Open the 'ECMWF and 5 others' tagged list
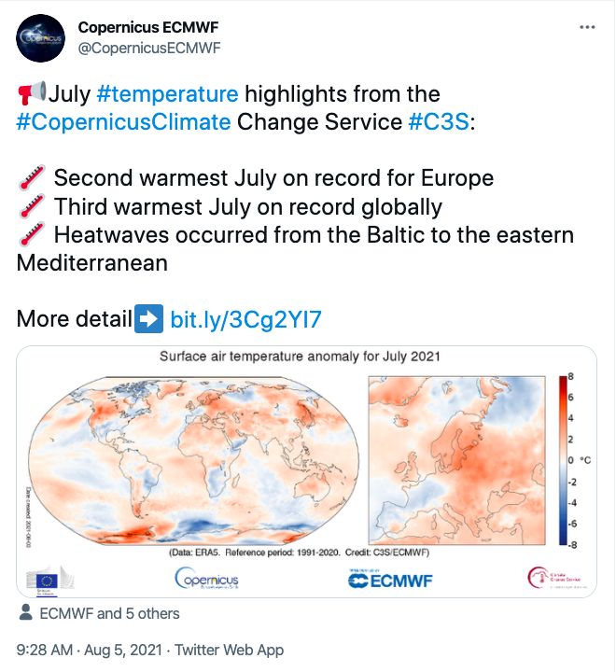Screen dimensions: 616x672 tap(110, 613)
